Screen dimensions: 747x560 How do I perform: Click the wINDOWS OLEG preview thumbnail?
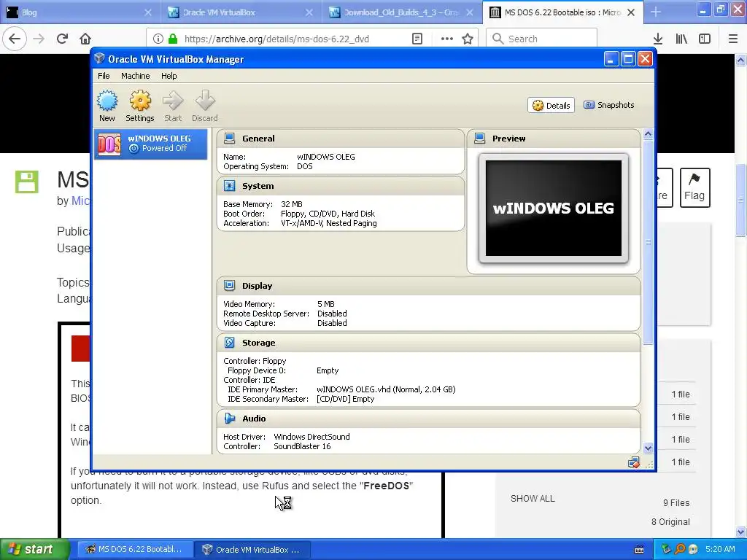pos(554,208)
